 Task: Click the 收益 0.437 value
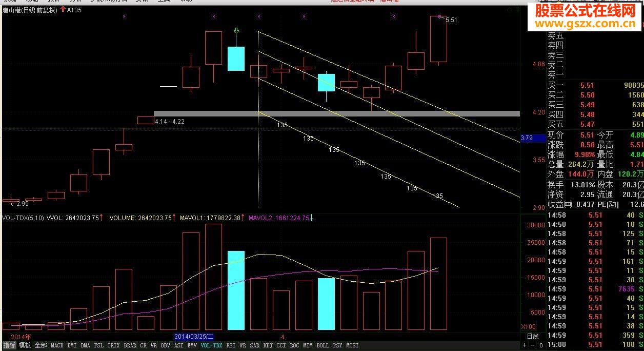(x=585, y=204)
